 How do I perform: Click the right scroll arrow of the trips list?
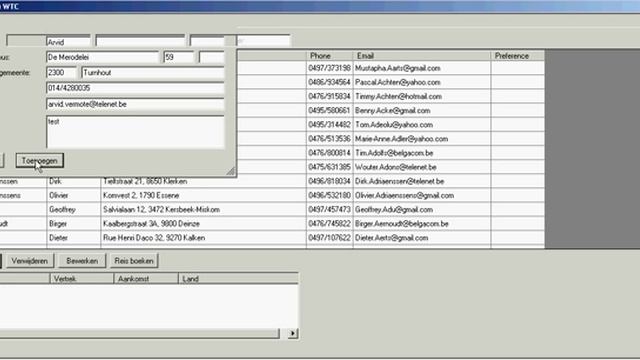pos(293,333)
